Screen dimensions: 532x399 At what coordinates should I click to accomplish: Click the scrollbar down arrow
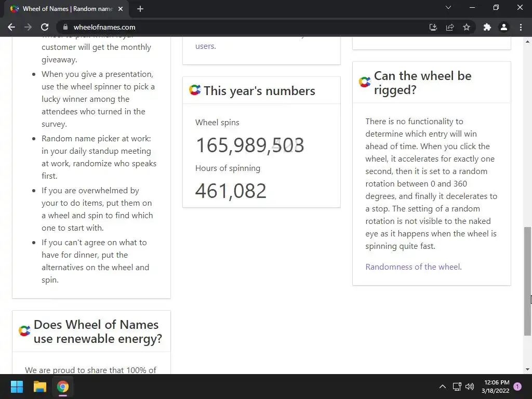pyautogui.click(x=527, y=369)
